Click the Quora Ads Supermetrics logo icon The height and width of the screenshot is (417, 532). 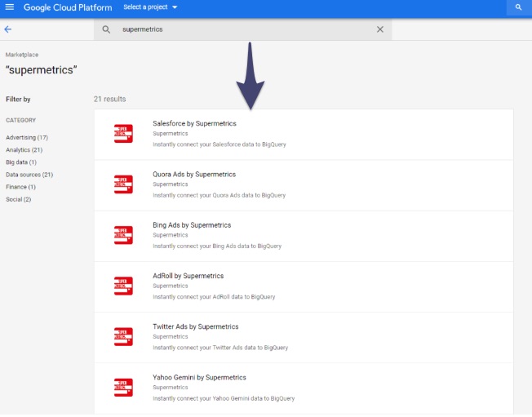pos(123,184)
